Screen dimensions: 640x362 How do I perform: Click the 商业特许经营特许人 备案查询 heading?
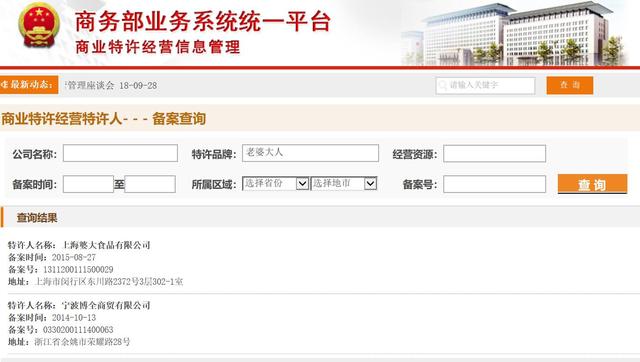pos(104,119)
